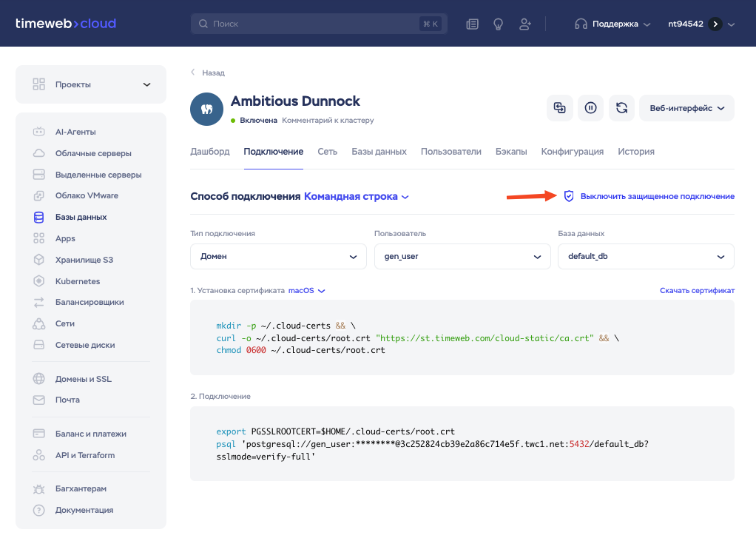This screenshot has height=541, width=756.
Task: Expand the Проекты selector in sidebar
Action: click(x=91, y=84)
